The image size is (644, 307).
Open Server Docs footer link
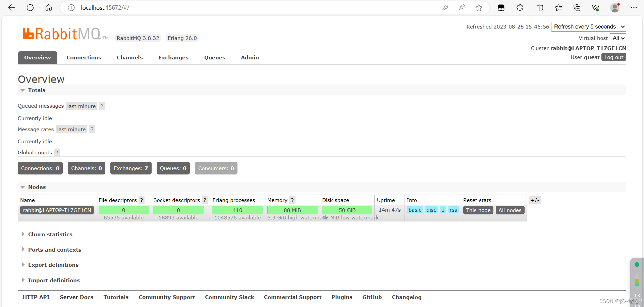76,297
